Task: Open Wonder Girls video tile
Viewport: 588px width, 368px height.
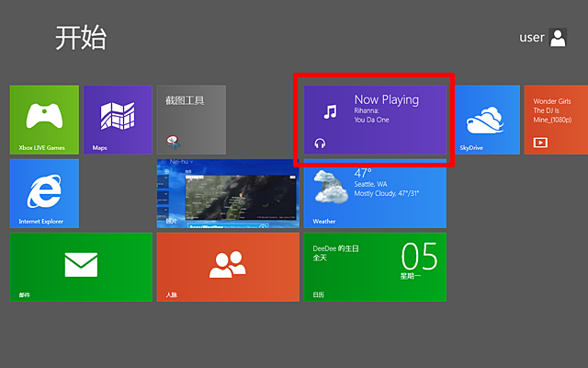Action: pyautogui.click(x=556, y=120)
